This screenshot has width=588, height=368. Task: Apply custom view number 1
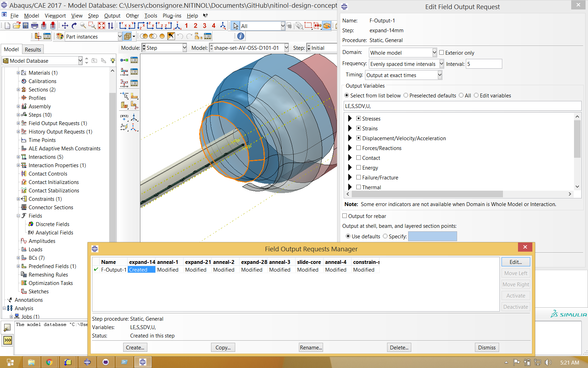click(x=187, y=26)
